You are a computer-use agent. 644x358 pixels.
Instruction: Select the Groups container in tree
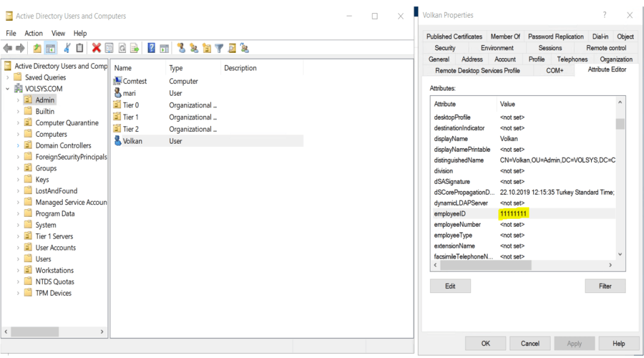(x=46, y=168)
